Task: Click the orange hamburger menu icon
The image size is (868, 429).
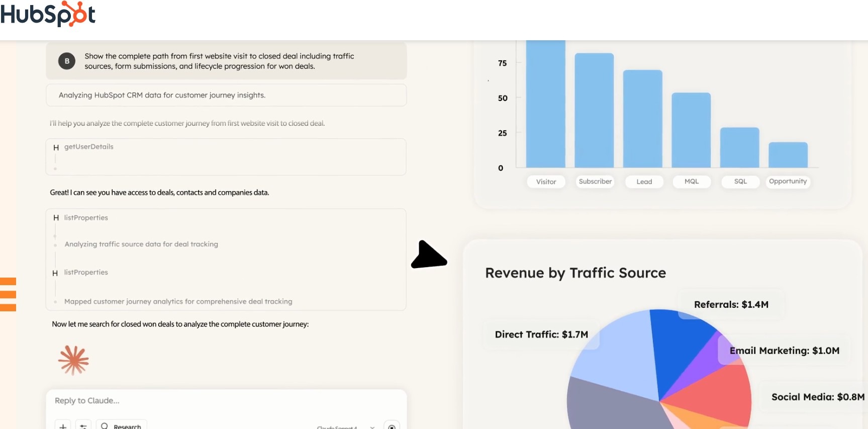Action: click(8, 294)
